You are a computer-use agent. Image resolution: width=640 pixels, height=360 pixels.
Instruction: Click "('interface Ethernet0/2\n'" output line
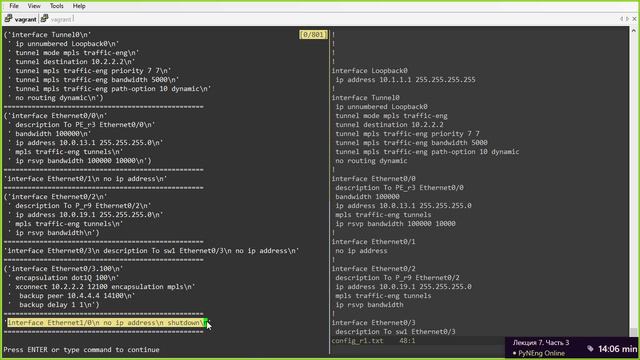click(x=56, y=196)
